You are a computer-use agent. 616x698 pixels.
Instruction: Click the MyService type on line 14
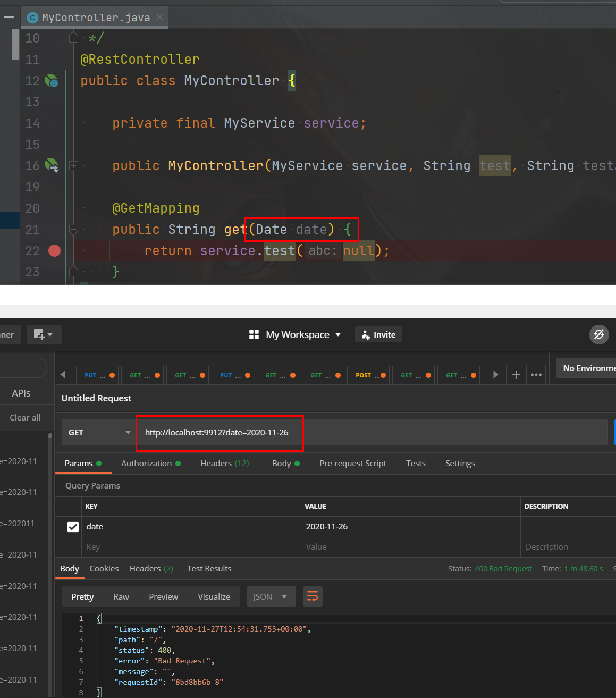click(x=259, y=123)
